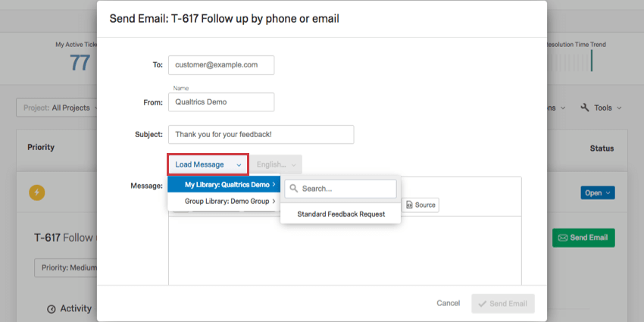
Task: Open the English language dropdown
Action: click(x=277, y=164)
